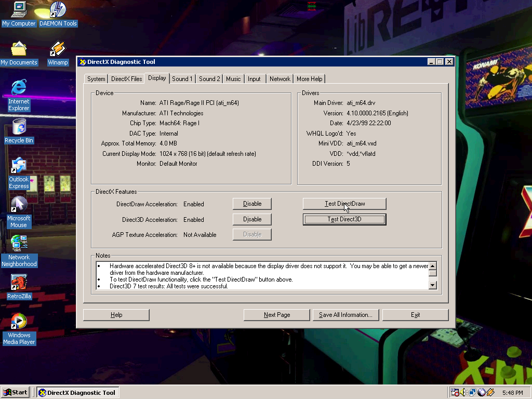Open the Start menu
532x399 pixels.
15,393
